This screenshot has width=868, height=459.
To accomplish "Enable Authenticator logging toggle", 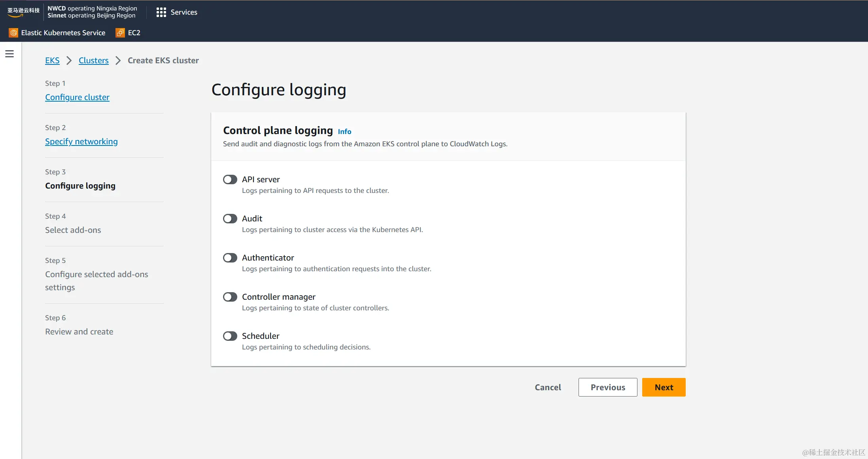I will click(x=230, y=258).
